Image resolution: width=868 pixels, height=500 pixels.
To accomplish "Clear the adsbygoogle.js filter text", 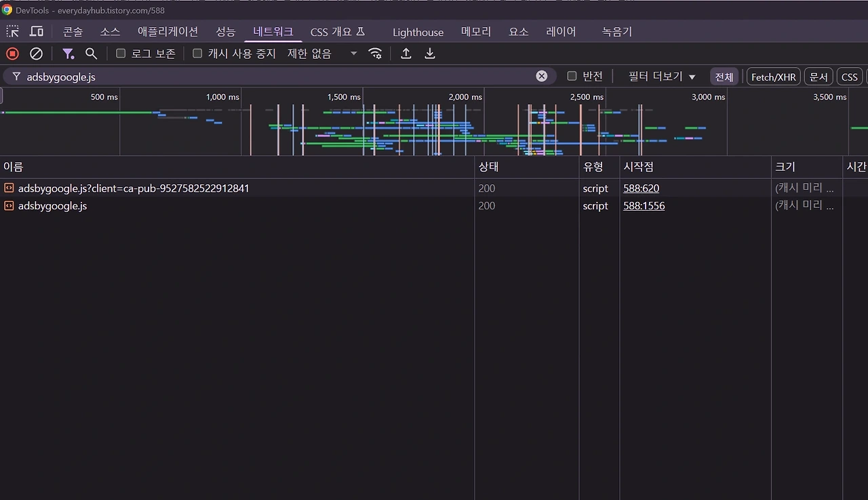I will (542, 76).
